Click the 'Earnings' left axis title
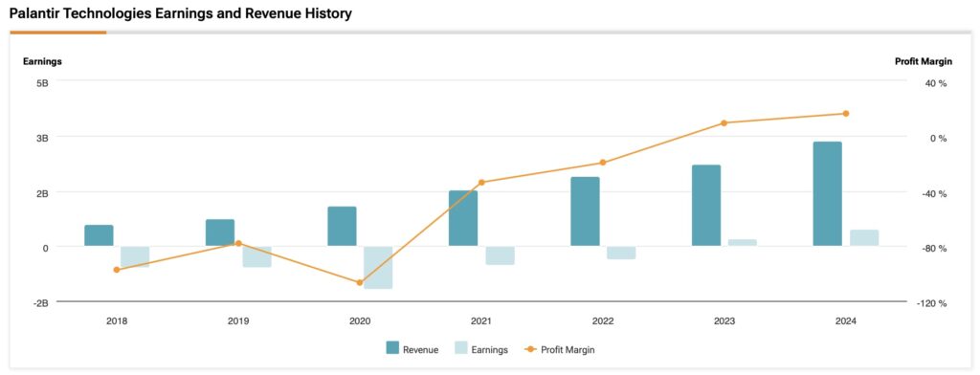 click(x=42, y=61)
